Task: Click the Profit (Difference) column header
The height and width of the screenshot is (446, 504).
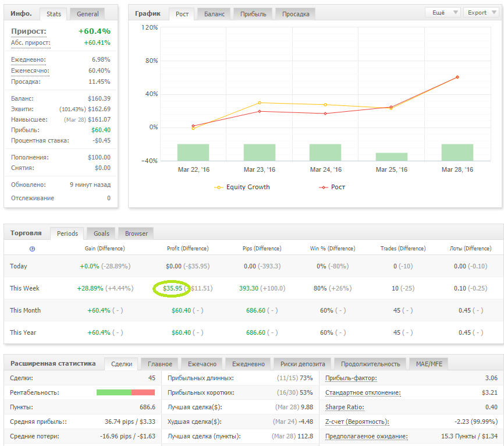Action: (x=188, y=249)
